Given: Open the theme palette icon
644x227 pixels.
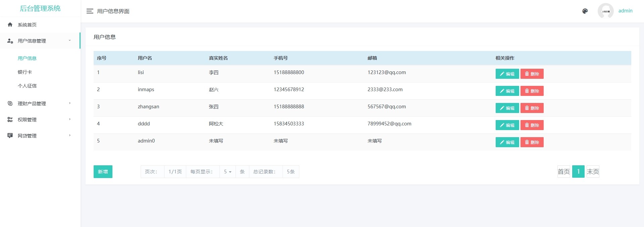Looking at the screenshot, I should 585,11.
